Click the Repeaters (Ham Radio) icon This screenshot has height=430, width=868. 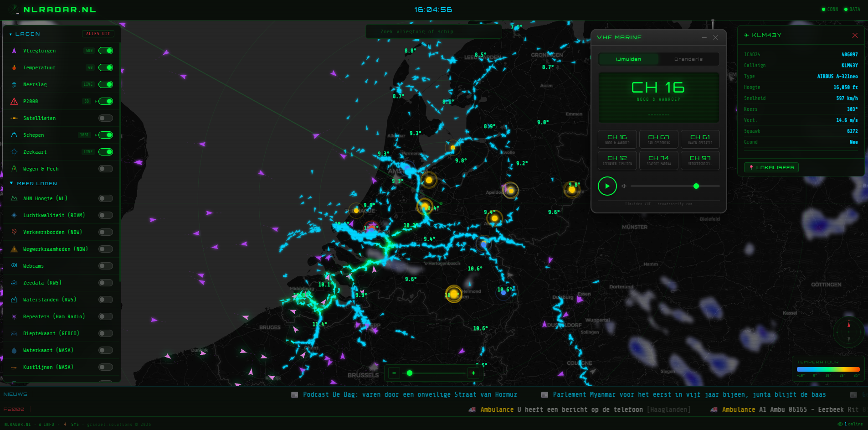click(13, 316)
